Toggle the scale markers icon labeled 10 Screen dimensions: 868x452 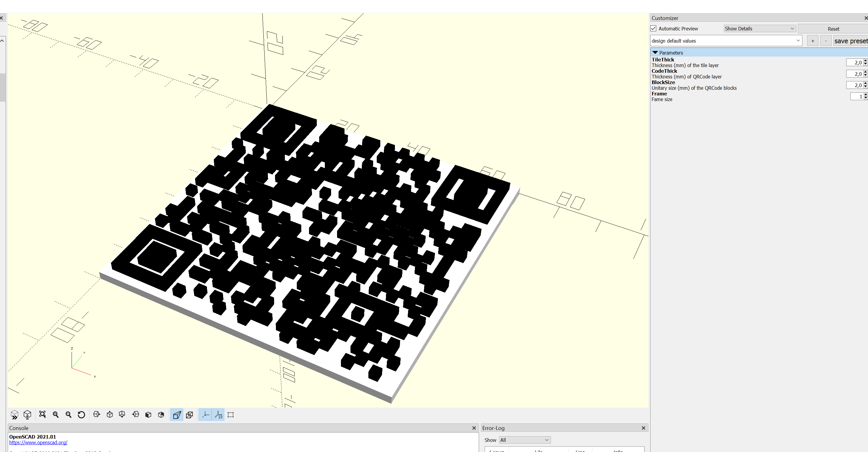218,415
